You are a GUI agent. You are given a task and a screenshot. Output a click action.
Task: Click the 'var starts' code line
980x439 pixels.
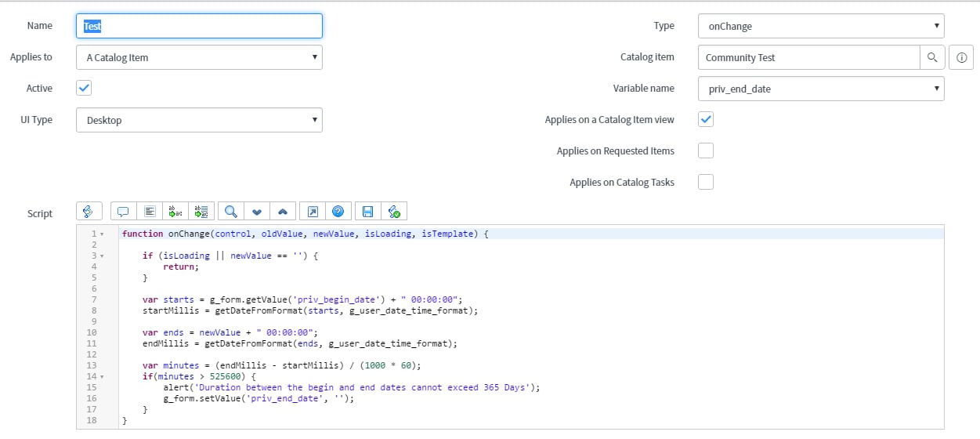303,299
